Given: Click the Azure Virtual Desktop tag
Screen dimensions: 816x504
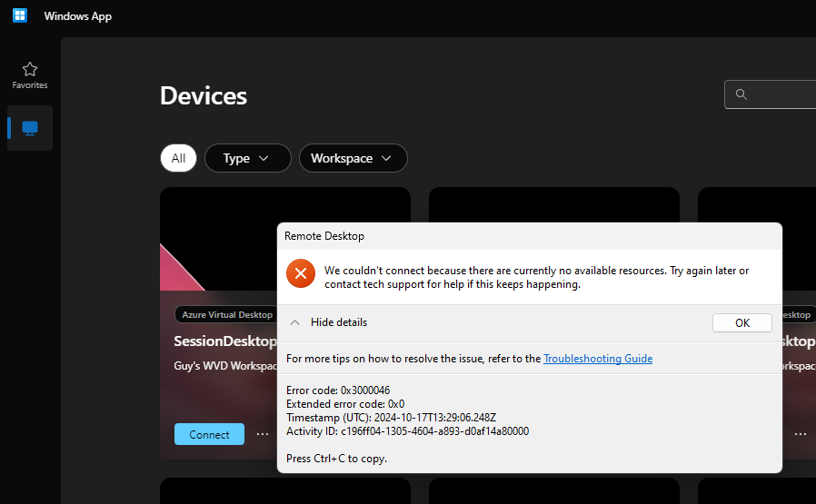Looking at the screenshot, I should point(227,315).
